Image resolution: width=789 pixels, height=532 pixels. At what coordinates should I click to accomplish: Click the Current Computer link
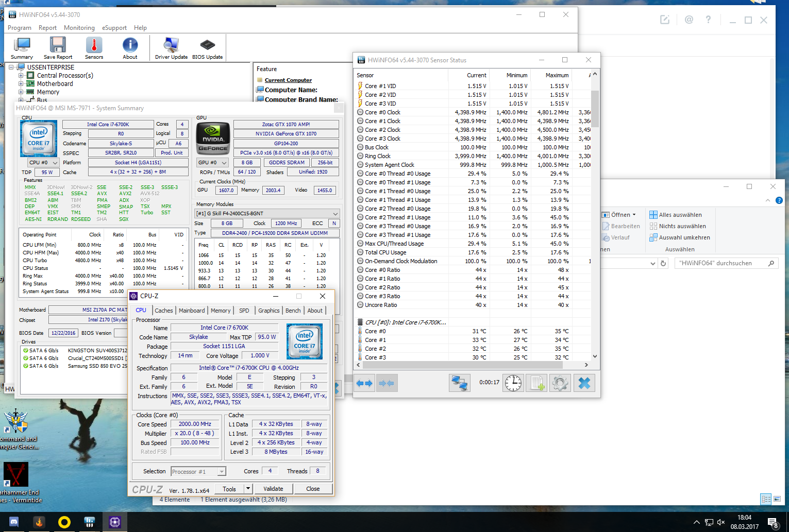click(x=288, y=80)
